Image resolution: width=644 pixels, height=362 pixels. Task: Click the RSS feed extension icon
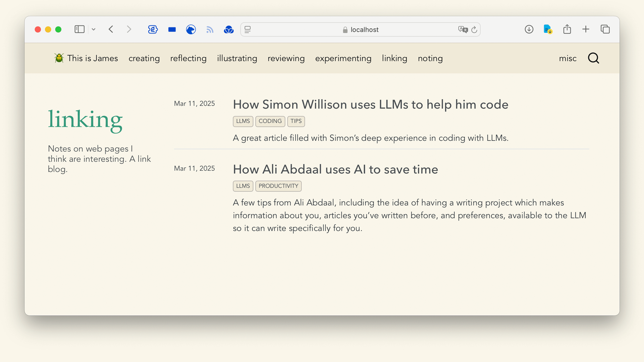pyautogui.click(x=210, y=30)
